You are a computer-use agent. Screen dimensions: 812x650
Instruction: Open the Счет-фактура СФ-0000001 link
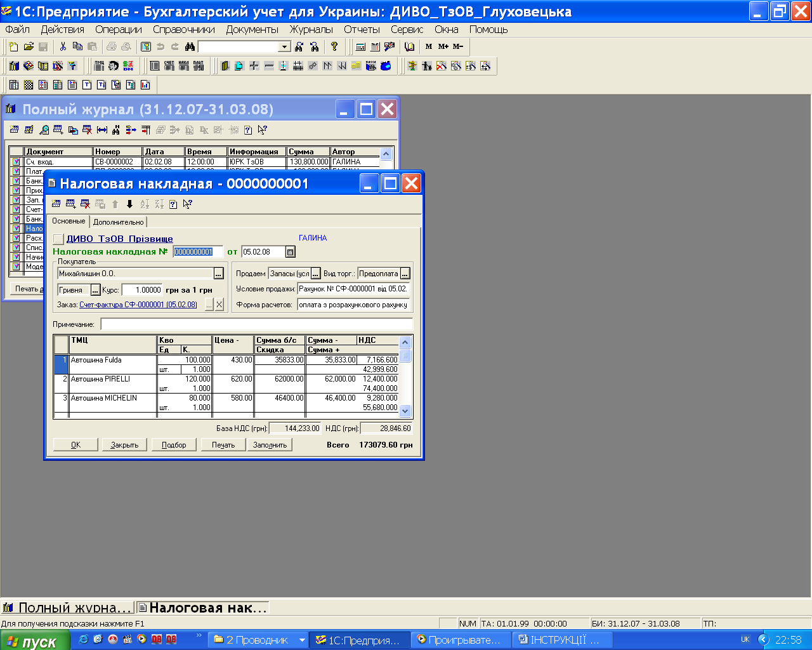pos(138,305)
